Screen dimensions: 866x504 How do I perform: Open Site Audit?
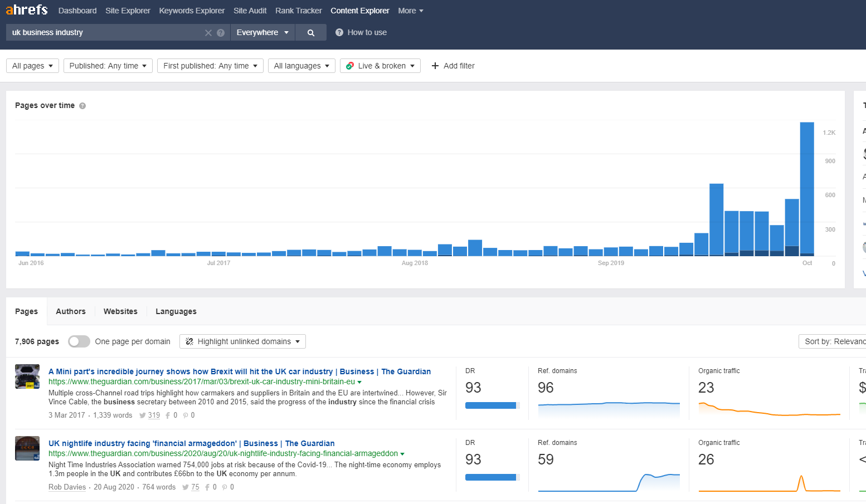point(250,11)
